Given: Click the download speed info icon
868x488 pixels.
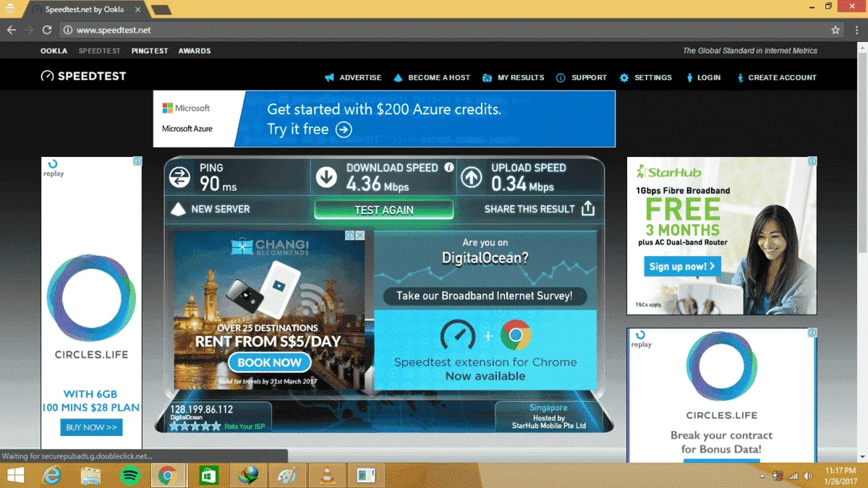Looking at the screenshot, I should pos(448,167).
